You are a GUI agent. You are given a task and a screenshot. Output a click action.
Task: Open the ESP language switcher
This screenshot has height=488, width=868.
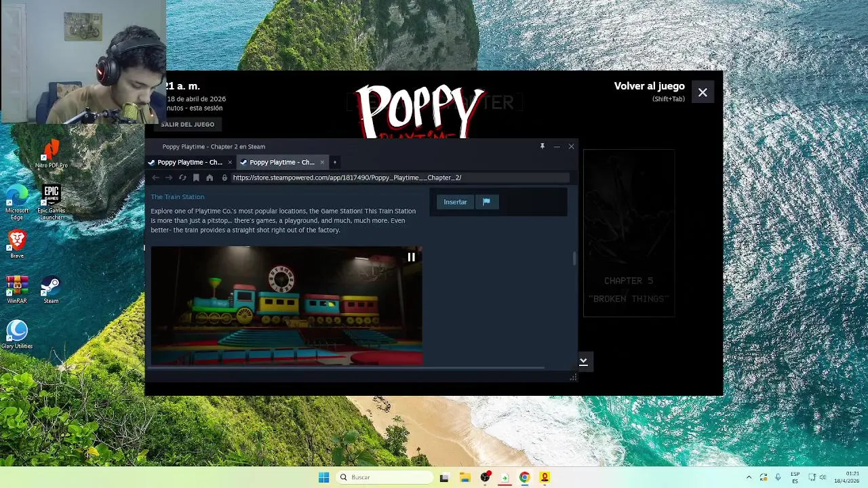(x=795, y=477)
